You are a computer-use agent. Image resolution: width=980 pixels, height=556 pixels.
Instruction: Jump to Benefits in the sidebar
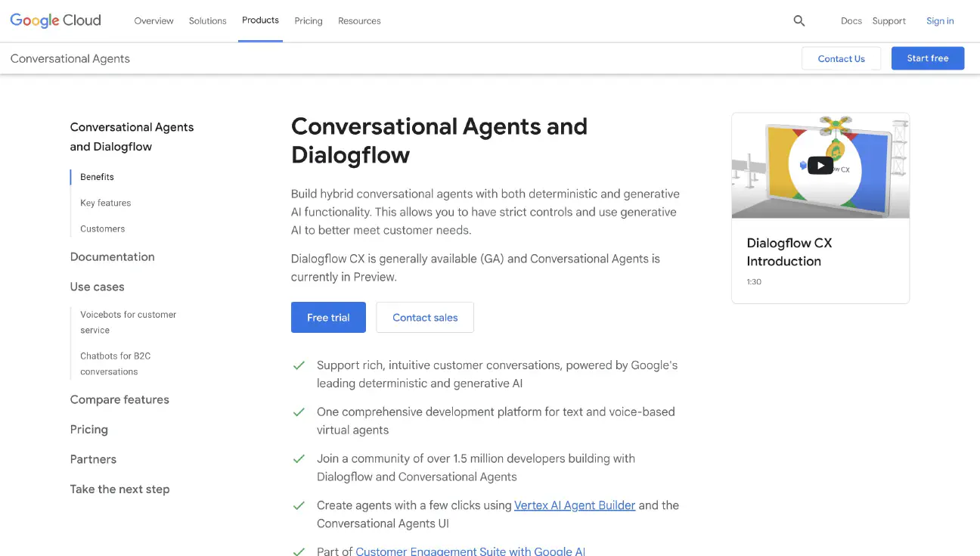point(97,177)
